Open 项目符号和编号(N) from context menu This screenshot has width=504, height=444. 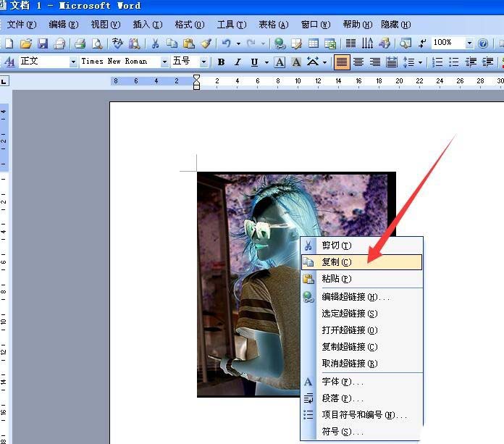[361, 415]
